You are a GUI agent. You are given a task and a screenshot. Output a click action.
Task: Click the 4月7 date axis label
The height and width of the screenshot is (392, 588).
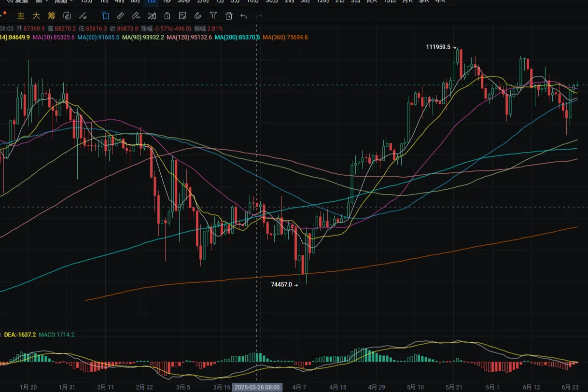pos(299,387)
